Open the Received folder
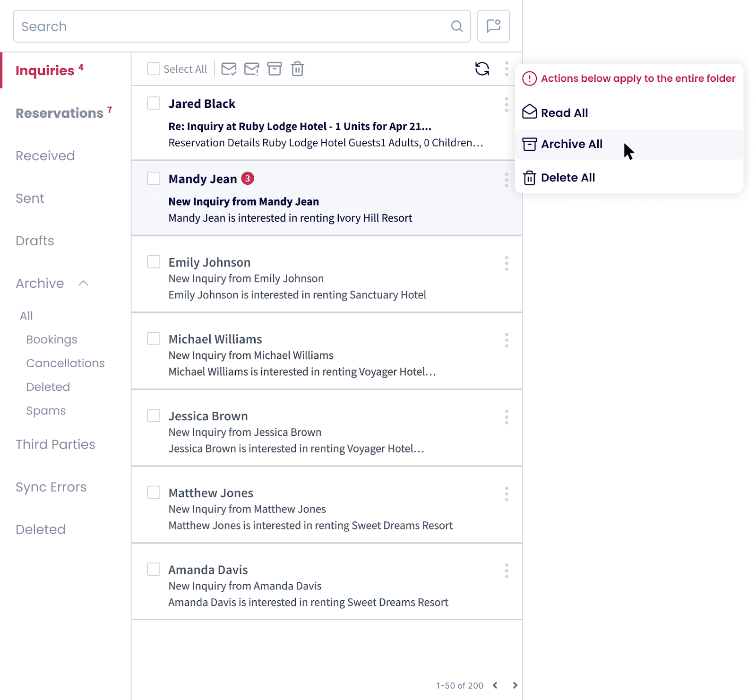 (45, 156)
